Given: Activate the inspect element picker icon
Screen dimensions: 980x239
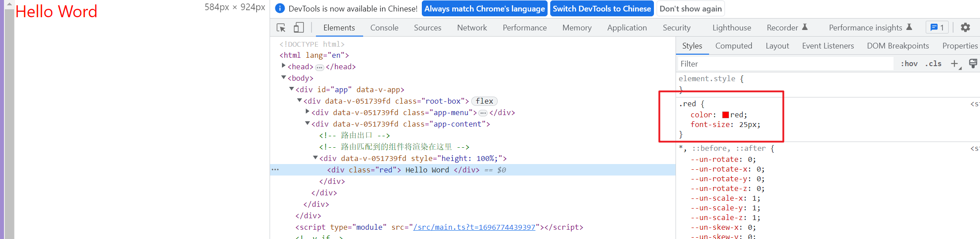Looking at the screenshot, I should 281,28.
